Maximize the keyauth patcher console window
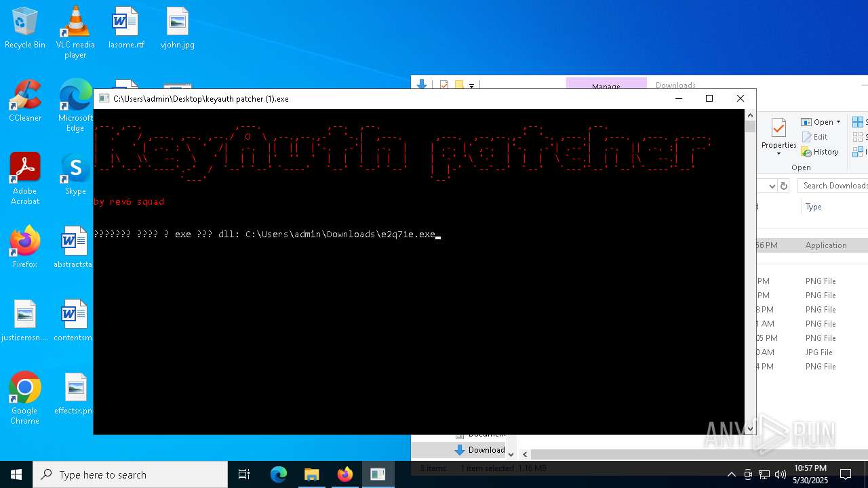The height and width of the screenshot is (488, 868). (709, 98)
